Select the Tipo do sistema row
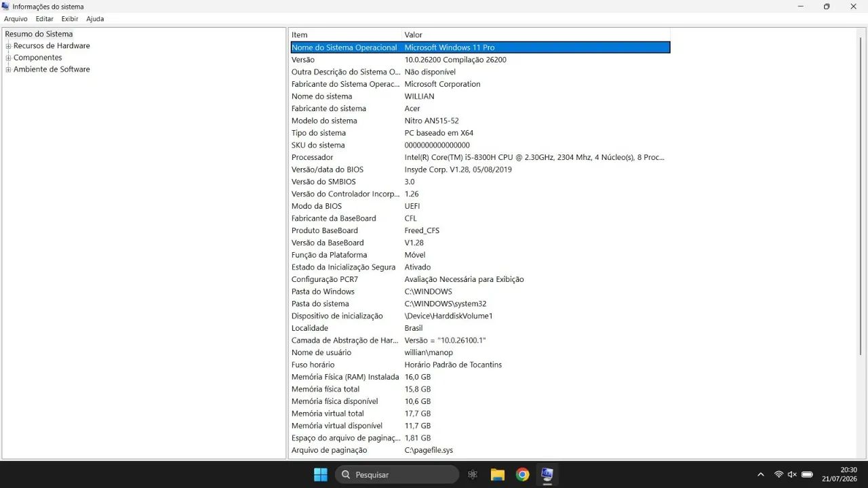868x488 pixels. coord(480,133)
